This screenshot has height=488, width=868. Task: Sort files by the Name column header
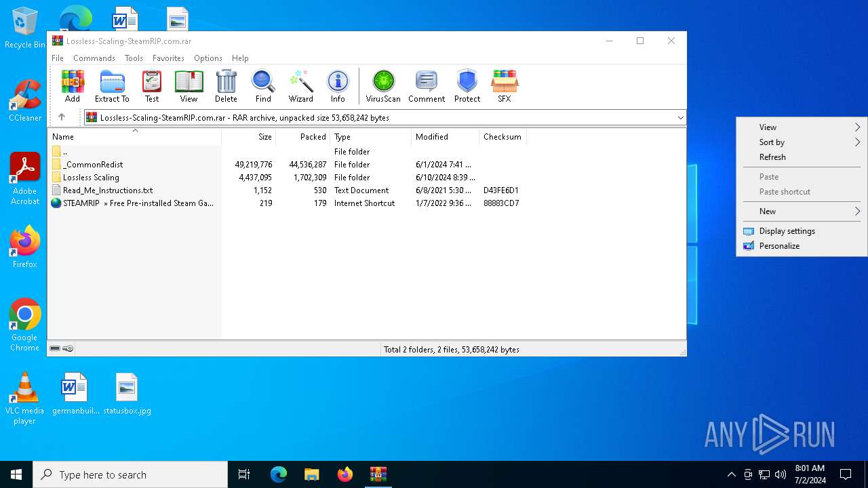[134, 136]
